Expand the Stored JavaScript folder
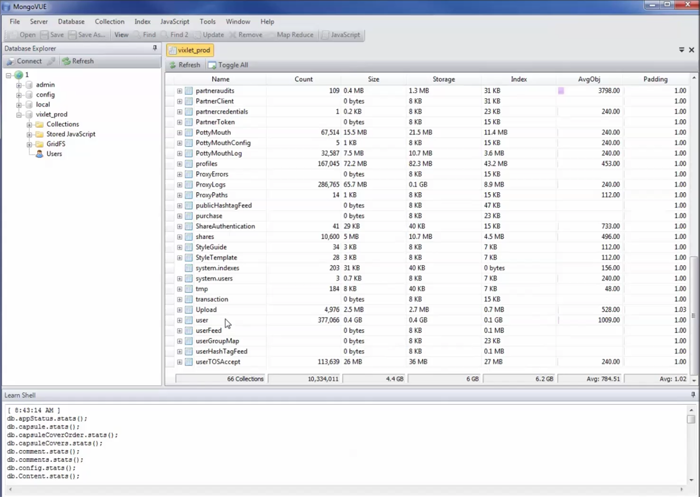Viewport: 700px width, 497px height. [x=29, y=134]
